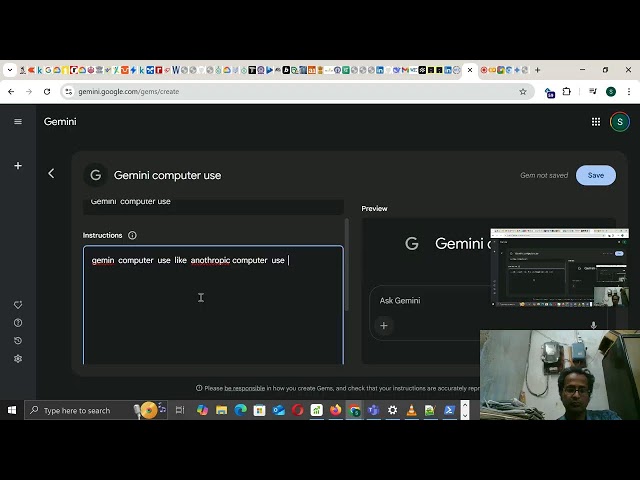The image size is (640, 480).
Task: Open Gem manager heart icon in sidebar
Action: (x=18, y=305)
